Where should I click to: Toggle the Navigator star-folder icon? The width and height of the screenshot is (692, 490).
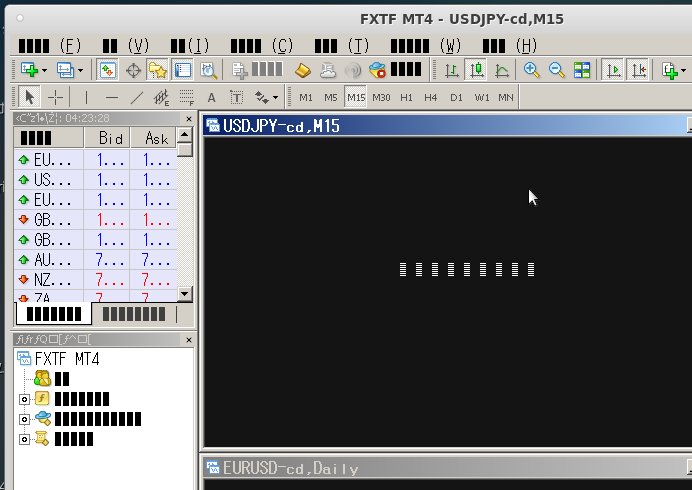coord(158,70)
